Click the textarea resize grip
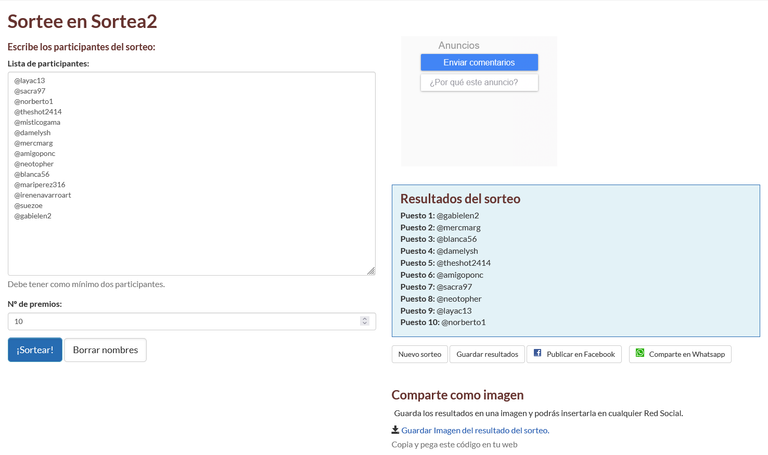768x455 pixels. pyautogui.click(x=371, y=270)
